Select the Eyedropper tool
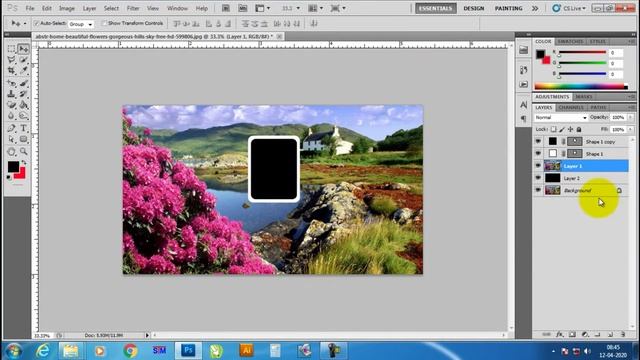The height and width of the screenshot is (360, 640). coord(23,71)
